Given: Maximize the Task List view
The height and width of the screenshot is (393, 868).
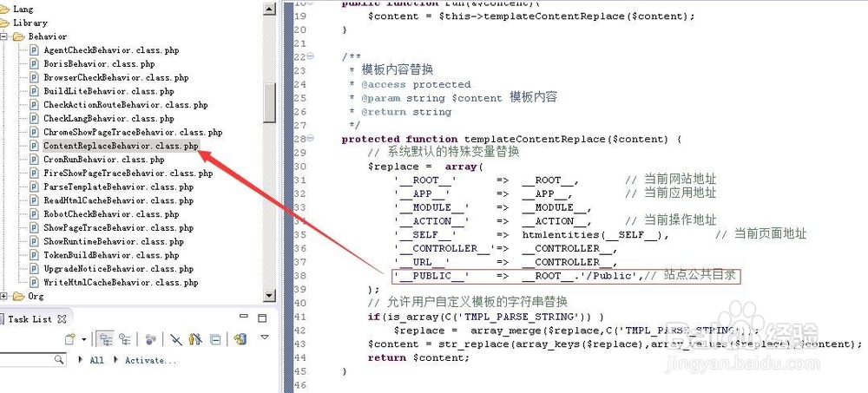Looking at the screenshot, I should pos(262,318).
